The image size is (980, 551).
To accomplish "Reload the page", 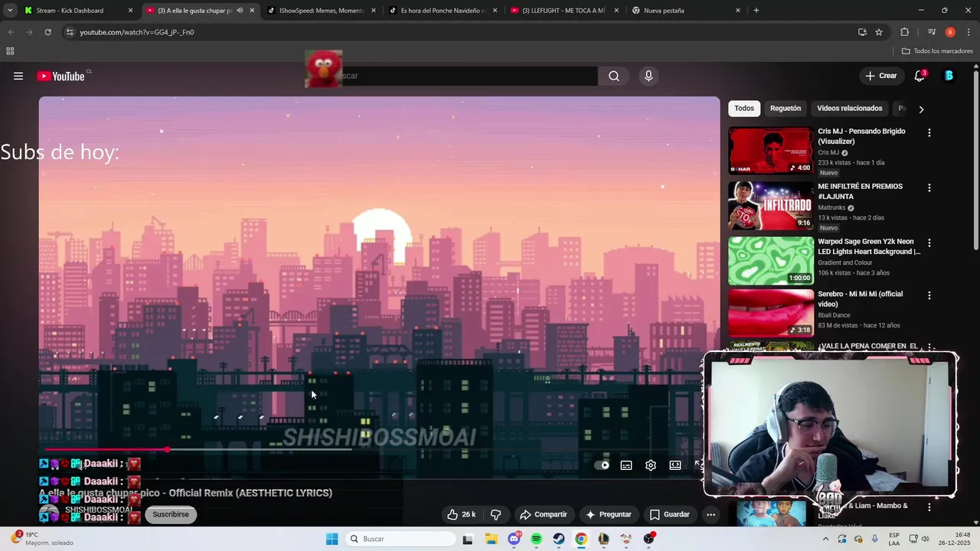I will click(x=47, y=32).
